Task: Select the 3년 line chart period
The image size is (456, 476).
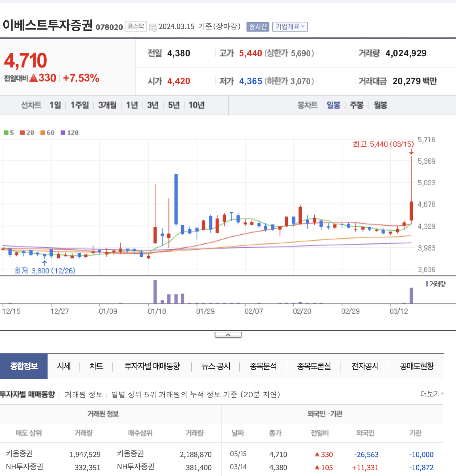Action: (x=153, y=105)
